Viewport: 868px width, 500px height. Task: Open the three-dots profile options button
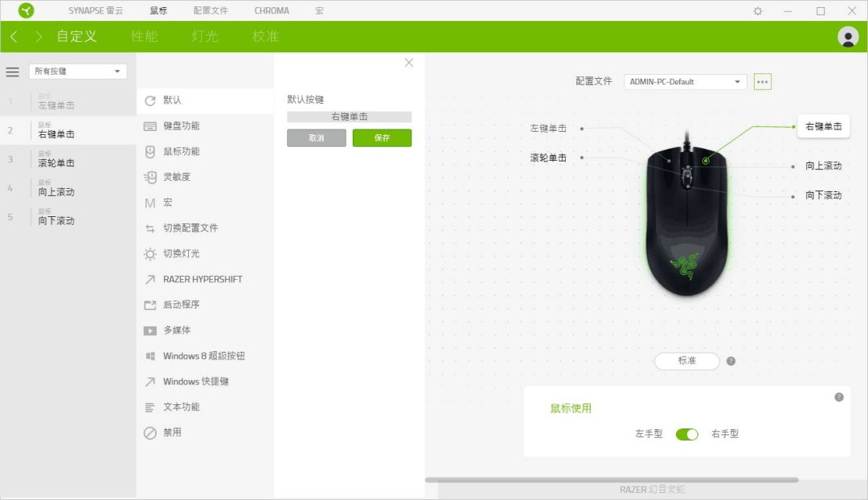pyautogui.click(x=762, y=82)
